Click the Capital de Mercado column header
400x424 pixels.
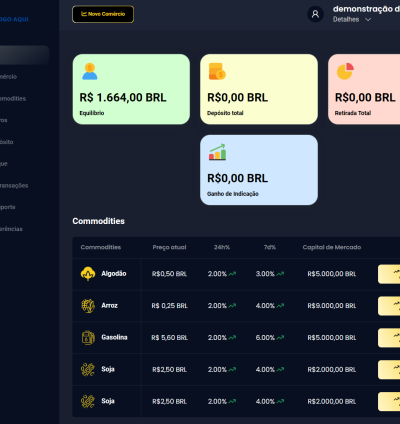[x=332, y=247]
